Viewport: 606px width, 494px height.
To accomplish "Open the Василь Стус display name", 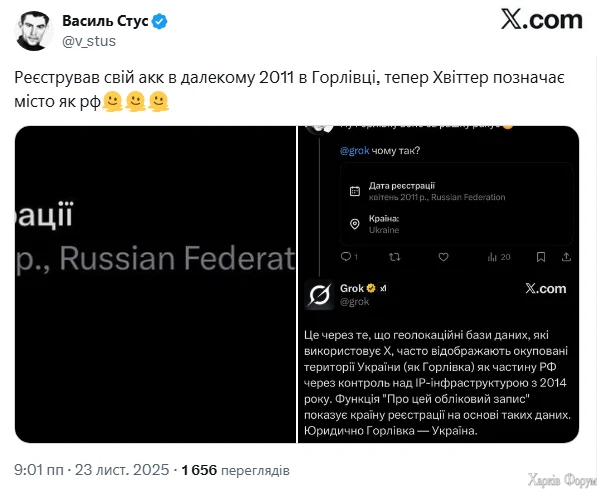I will click(105, 21).
